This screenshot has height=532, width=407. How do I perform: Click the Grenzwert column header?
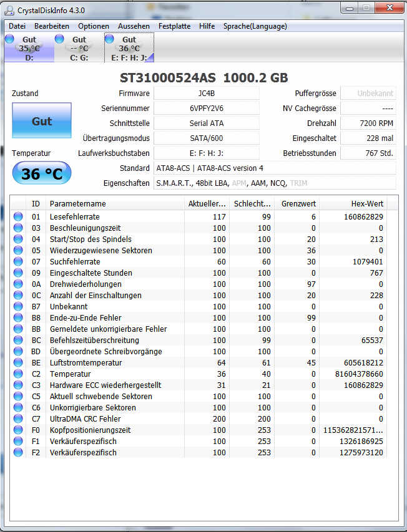[x=297, y=203]
